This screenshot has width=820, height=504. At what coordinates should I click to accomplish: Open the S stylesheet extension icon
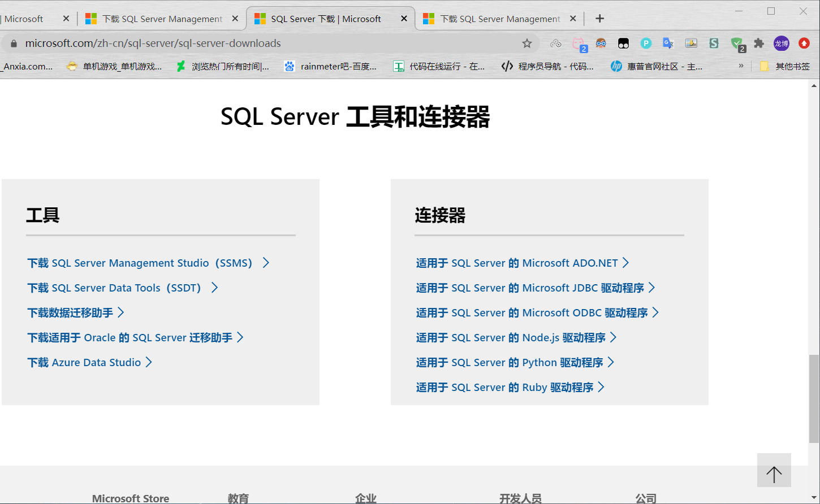pos(714,43)
